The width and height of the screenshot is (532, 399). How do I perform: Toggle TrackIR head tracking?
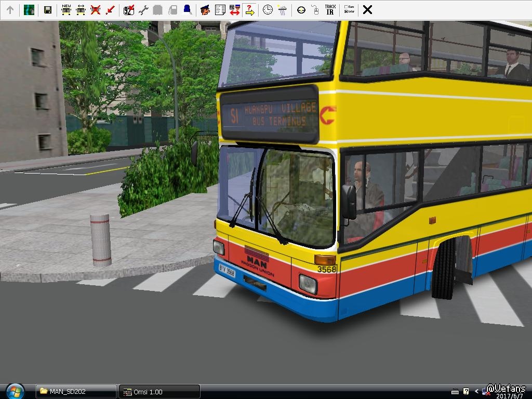330,10
